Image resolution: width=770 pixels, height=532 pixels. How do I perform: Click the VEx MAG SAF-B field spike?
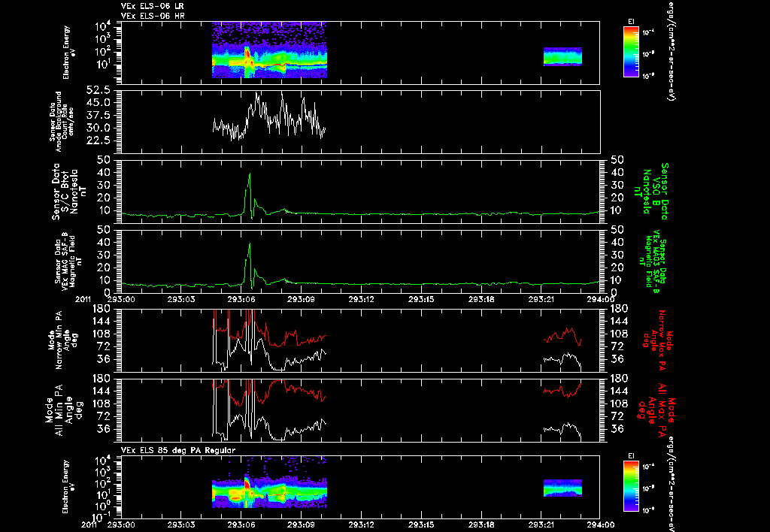click(x=250, y=265)
